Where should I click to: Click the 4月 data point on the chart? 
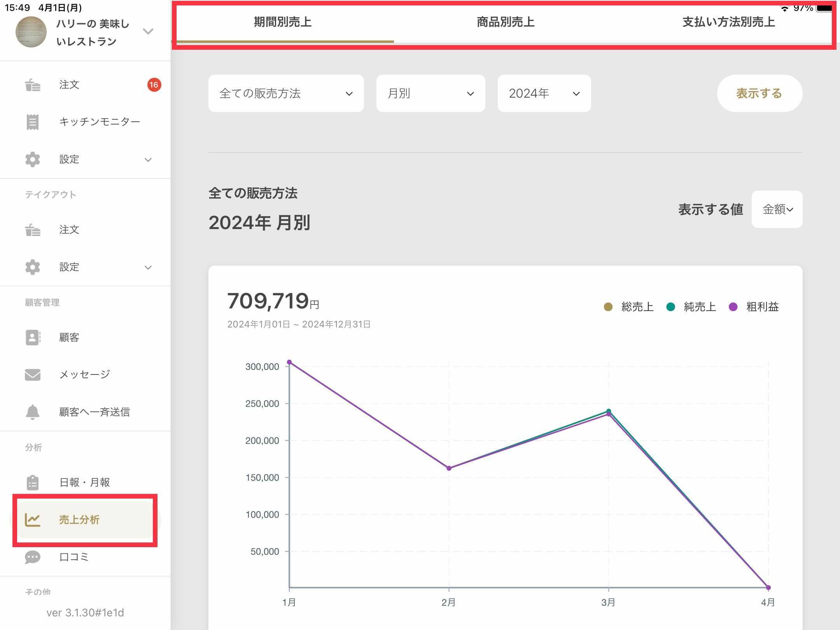point(768,588)
